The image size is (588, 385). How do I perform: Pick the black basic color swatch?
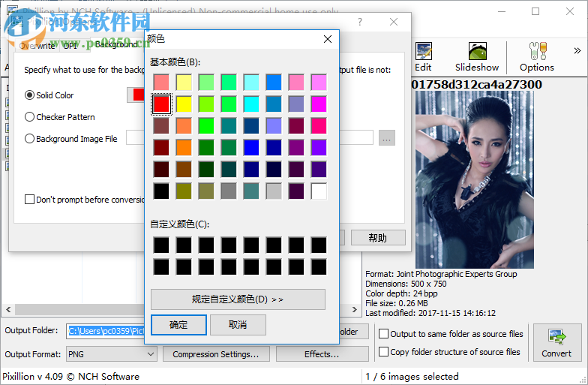[162, 191]
